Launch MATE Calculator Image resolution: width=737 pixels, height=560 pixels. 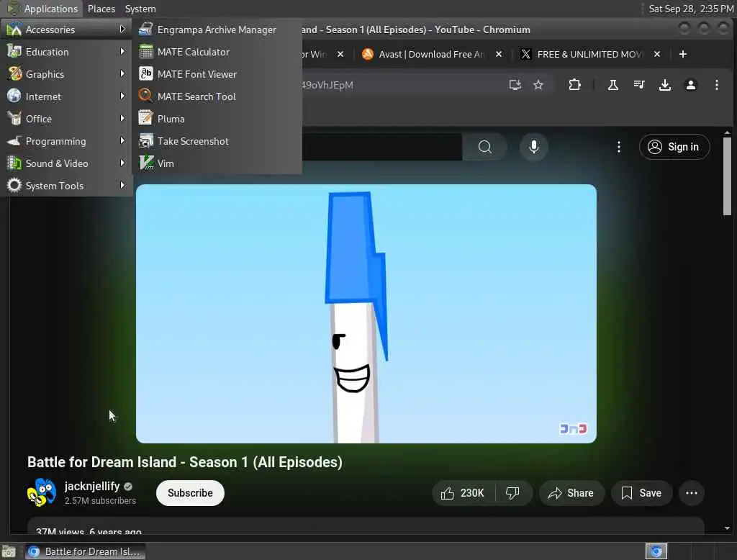217,52
